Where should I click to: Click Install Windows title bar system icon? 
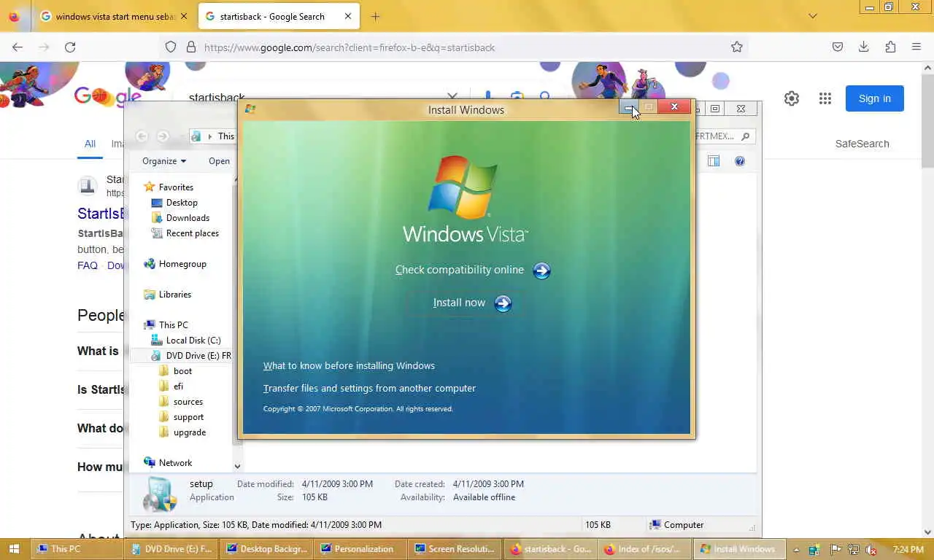pyautogui.click(x=250, y=109)
